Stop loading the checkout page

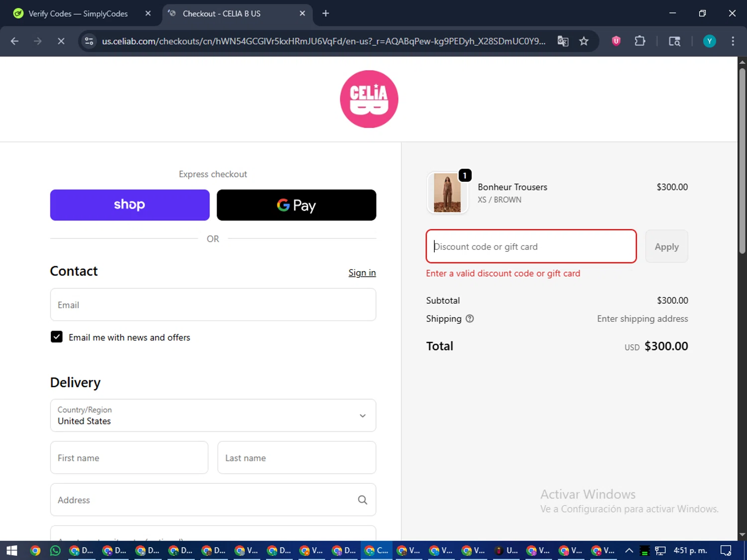(61, 41)
